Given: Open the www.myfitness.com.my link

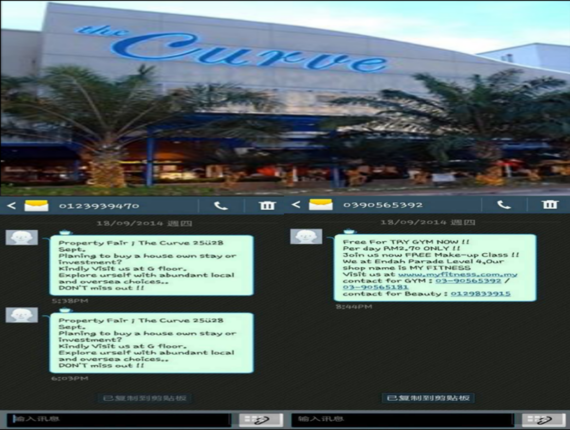Looking at the screenshot, I should pyautogui.click(x=458, y=274).
